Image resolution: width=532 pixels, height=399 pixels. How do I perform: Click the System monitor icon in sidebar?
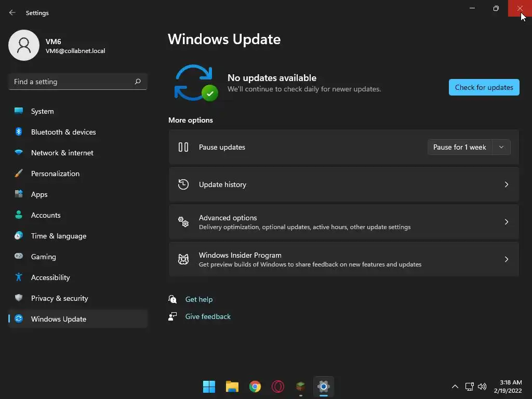[19, 111]
